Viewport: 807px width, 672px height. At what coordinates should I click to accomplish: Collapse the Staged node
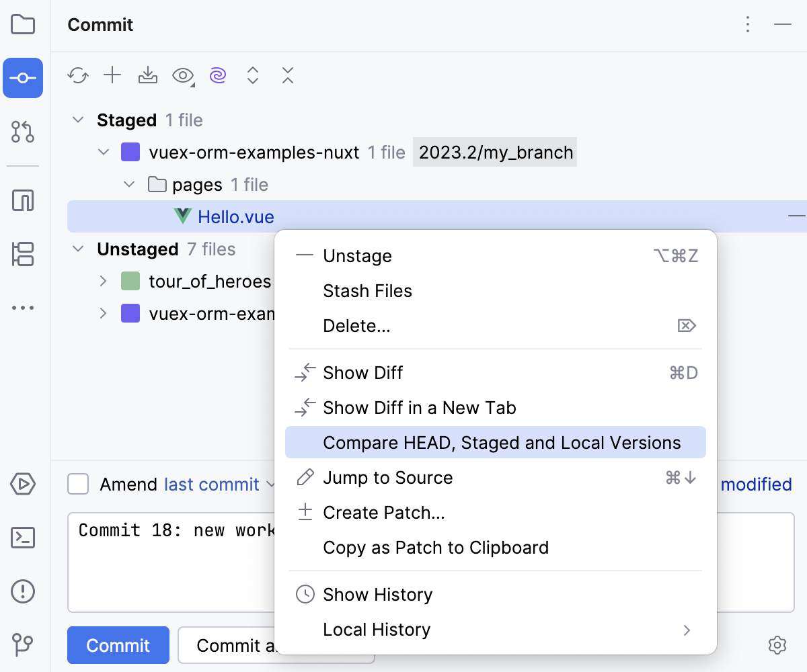tap(78, 120)
